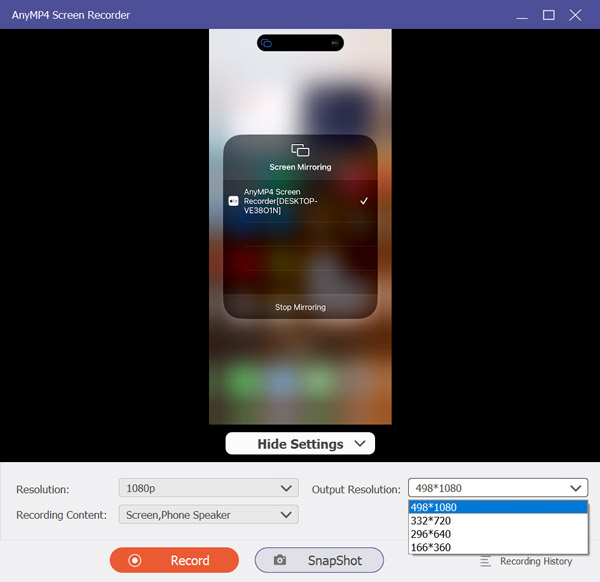
Task: Open the Recording History text link
Action: click(x=536, y=561)
